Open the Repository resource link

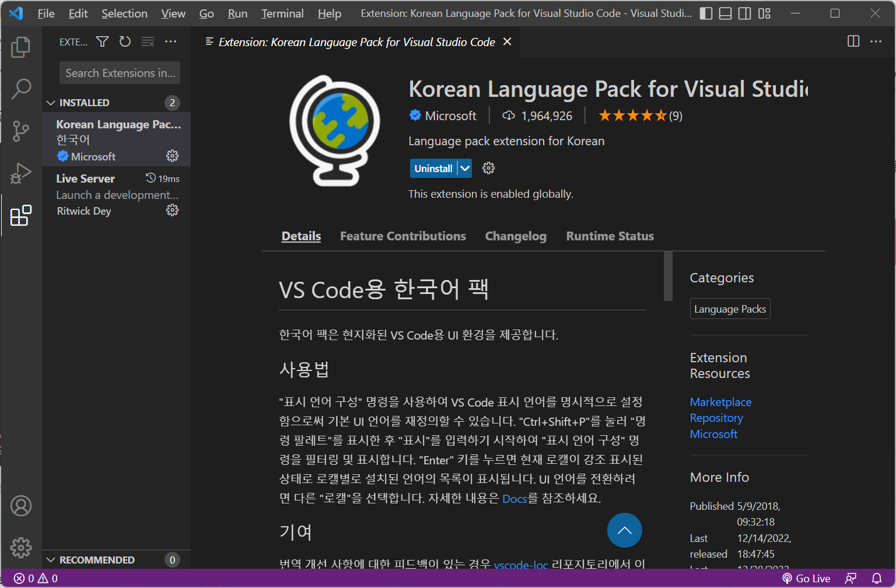pyautogui.click(x=716, y=418)
